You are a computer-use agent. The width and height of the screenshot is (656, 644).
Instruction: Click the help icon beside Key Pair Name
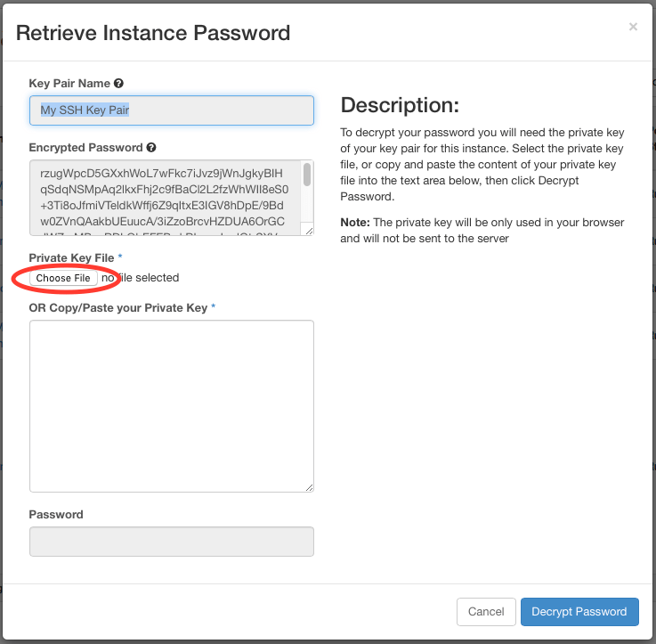pos(118,84)
